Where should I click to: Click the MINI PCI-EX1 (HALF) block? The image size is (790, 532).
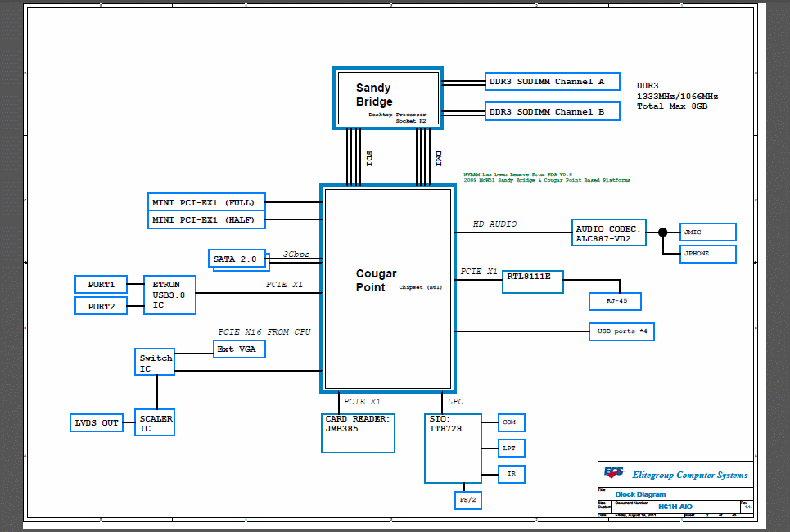coord(204,219)
